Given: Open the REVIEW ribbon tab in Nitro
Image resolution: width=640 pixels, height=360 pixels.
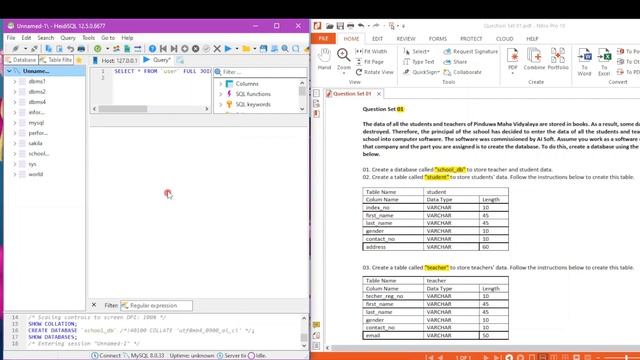Looking at the screenshot, I should (x=406, y=39).
